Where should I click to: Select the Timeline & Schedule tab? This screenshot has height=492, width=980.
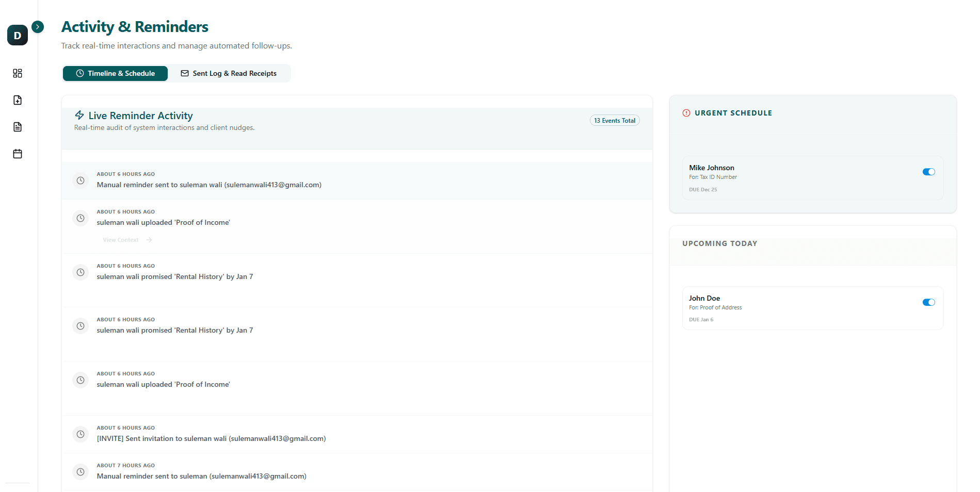pos(115,73)
